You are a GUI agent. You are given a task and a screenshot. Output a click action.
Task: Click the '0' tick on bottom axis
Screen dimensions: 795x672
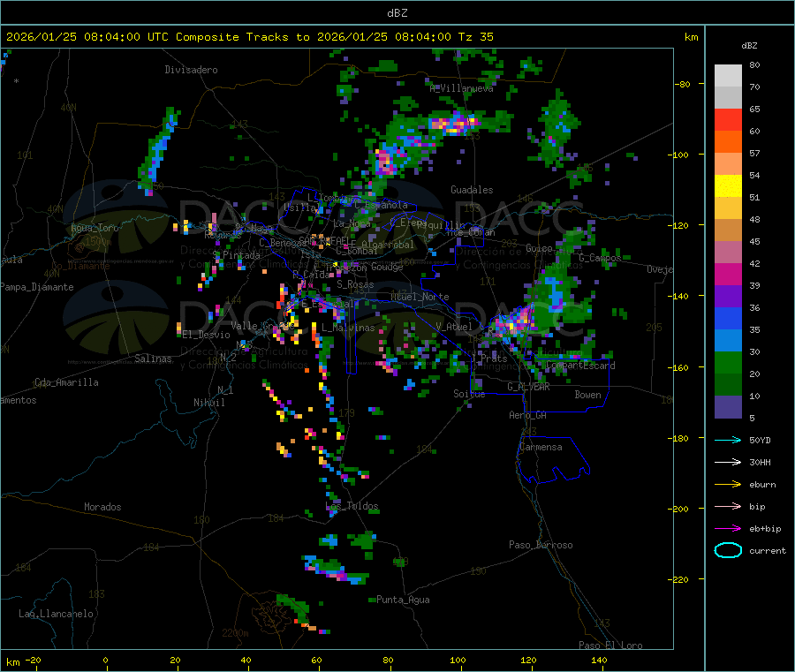105,660
